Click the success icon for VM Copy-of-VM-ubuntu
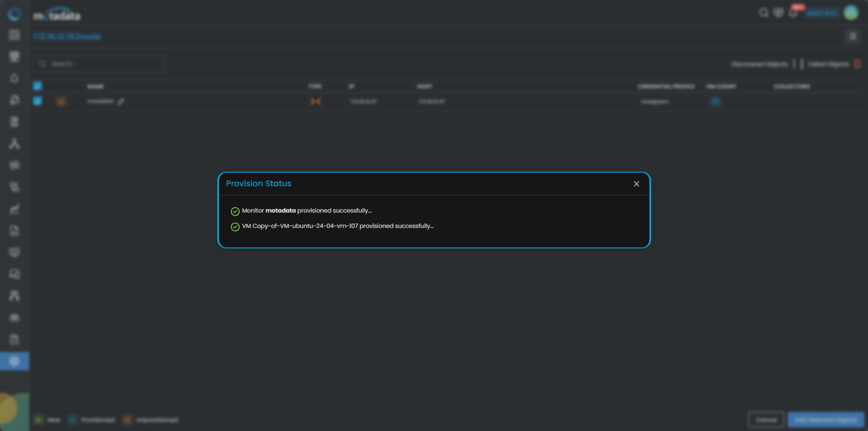 click(235, 227)
